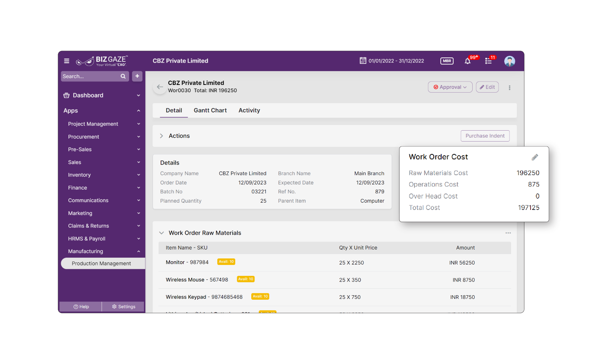This screenshot has width=607, height=364.
Task: Edit Work Order Cost via pencil icon
Action: click(535, 157)
